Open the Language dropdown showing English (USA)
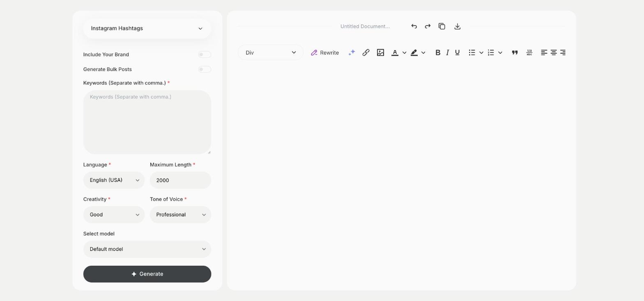Image resolution: width=644 pixels, height=301 pixels. [x=114, y=180]
